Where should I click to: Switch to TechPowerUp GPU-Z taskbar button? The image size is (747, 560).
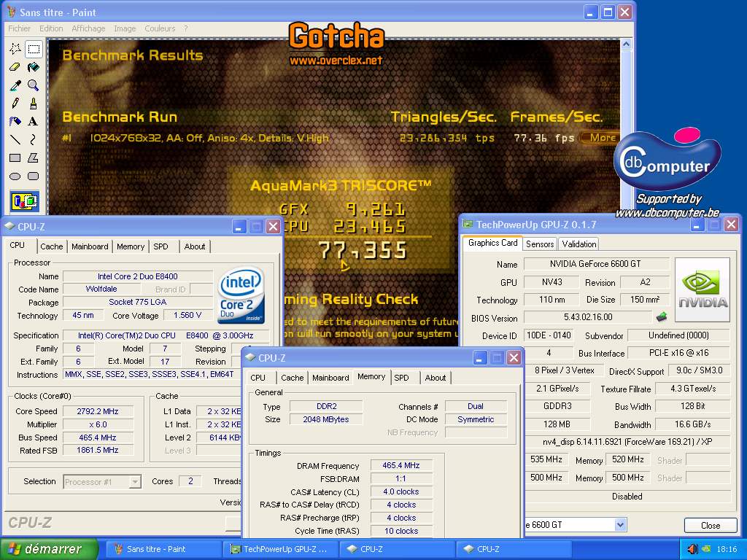(x=281, y=549)
